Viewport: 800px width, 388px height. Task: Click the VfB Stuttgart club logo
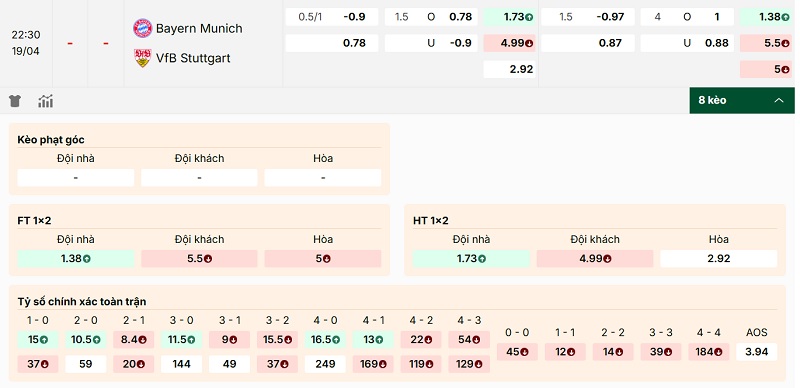142,58
